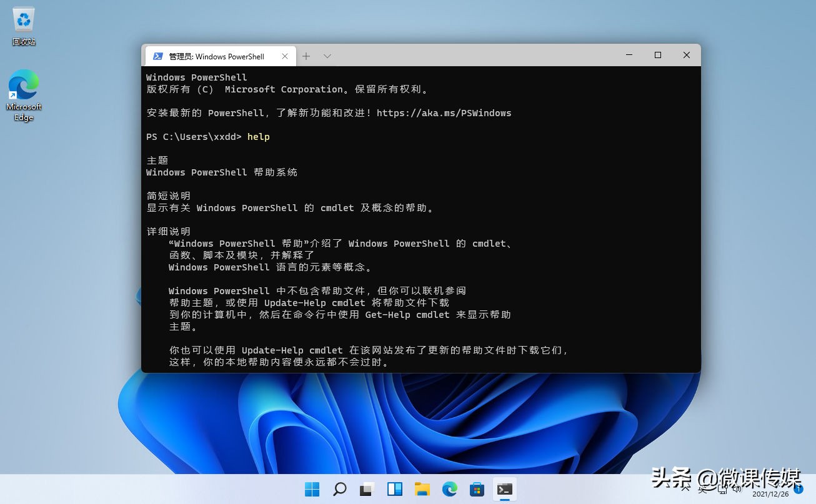Launch Microsoft Edge from the taskbar
The height and width of the screenshot is (504, 816).
click(450, 489)
